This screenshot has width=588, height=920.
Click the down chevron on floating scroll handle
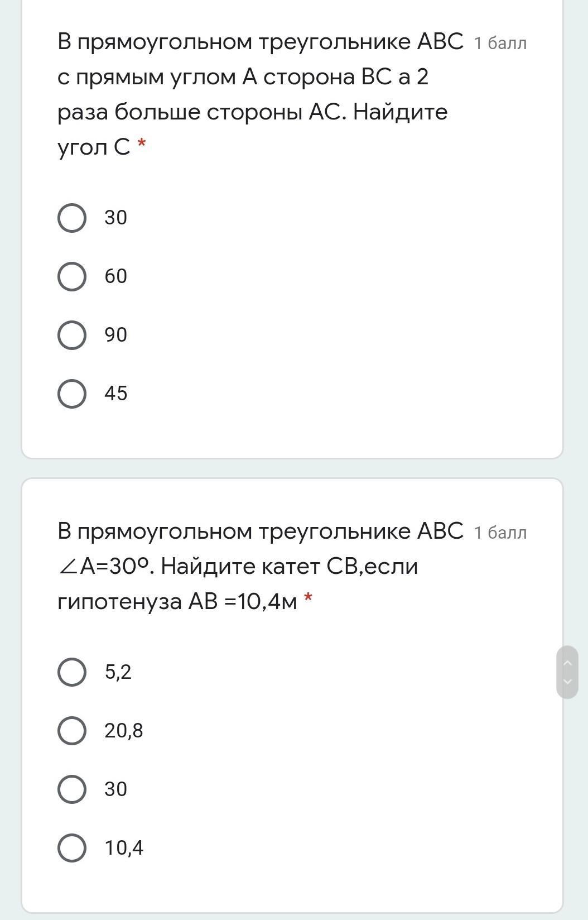click(568, 682)
